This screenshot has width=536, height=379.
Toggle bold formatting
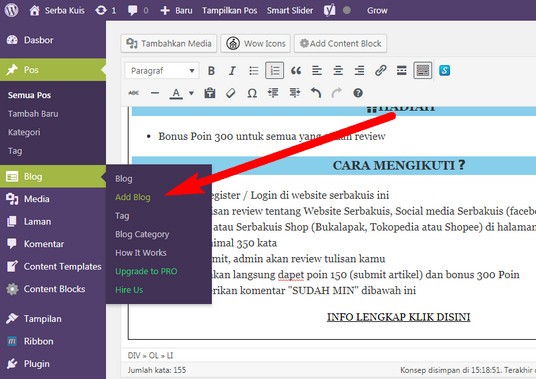coord(211,71)
